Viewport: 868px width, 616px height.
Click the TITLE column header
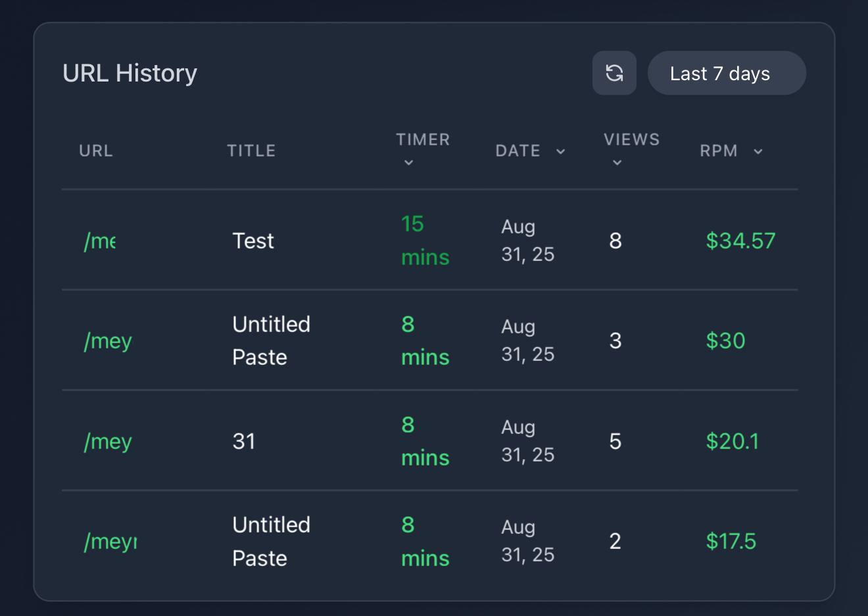[x=252, y=151]
